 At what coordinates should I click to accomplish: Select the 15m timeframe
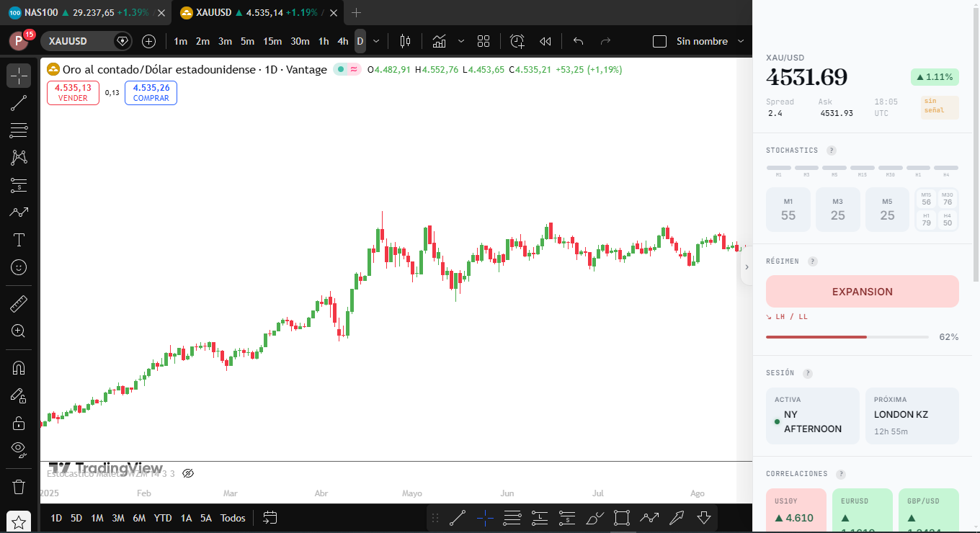[272, 41]
